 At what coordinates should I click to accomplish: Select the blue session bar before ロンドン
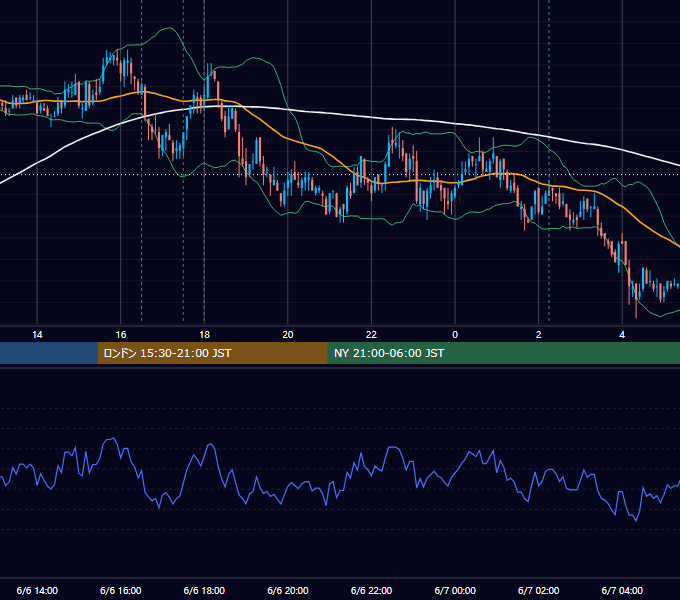49,353
